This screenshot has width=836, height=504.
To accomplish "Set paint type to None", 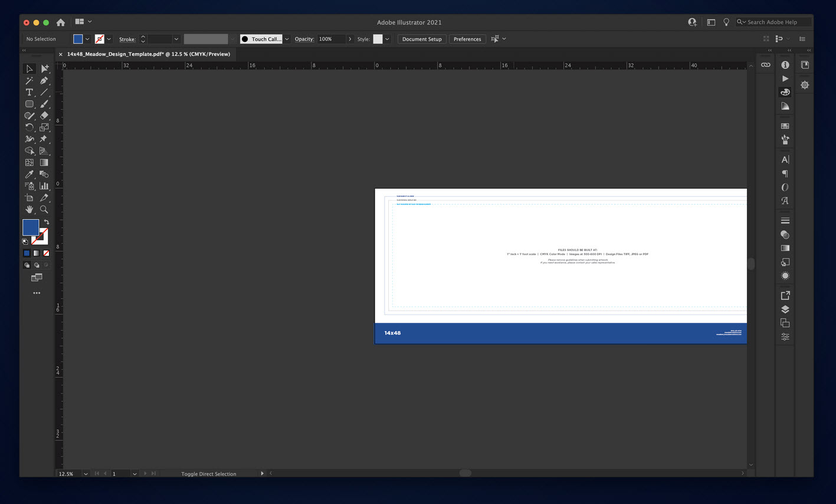I will 46,253.
